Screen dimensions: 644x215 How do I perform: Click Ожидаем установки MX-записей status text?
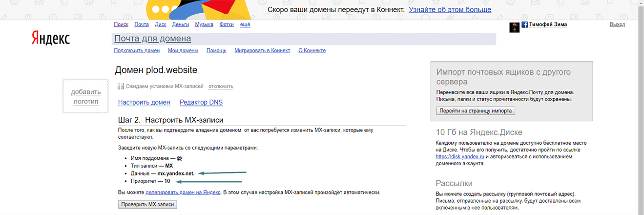pos(165,86)
